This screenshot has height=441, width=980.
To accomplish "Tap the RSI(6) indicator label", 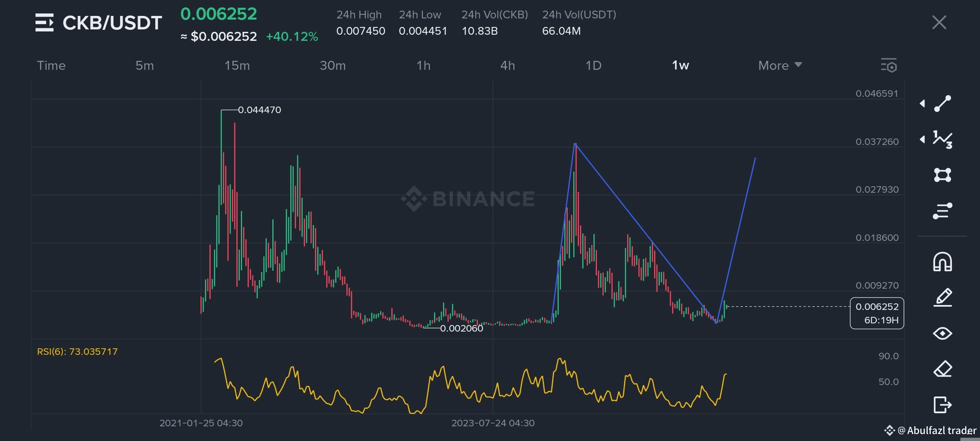I will point(77,352).
